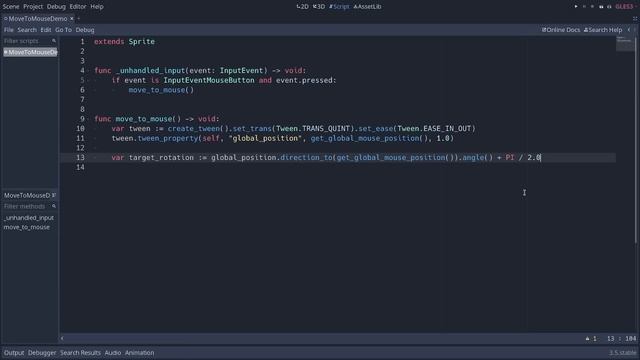Fold the if block at line 5
Viewport: 640px width, 360px height.
[x=89, y=80]
